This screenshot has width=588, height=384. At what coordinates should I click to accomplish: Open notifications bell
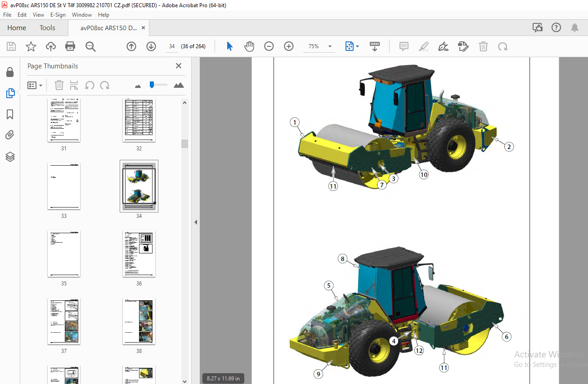click(575, 27)
